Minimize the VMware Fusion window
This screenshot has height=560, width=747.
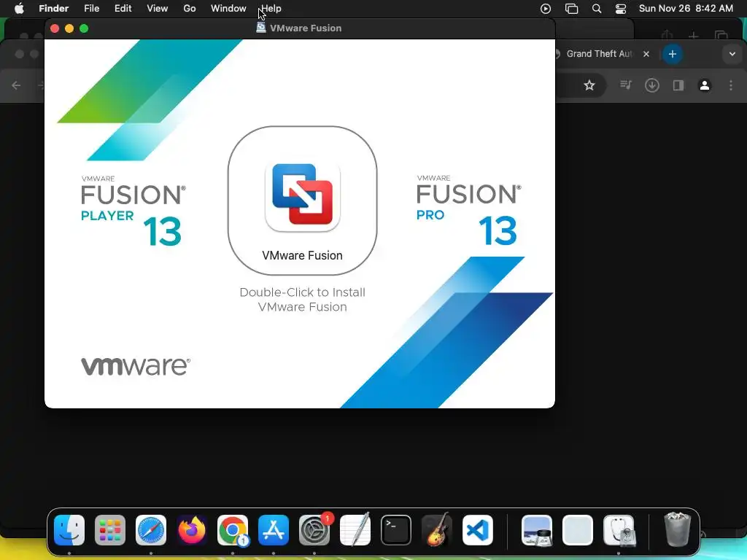69,28
